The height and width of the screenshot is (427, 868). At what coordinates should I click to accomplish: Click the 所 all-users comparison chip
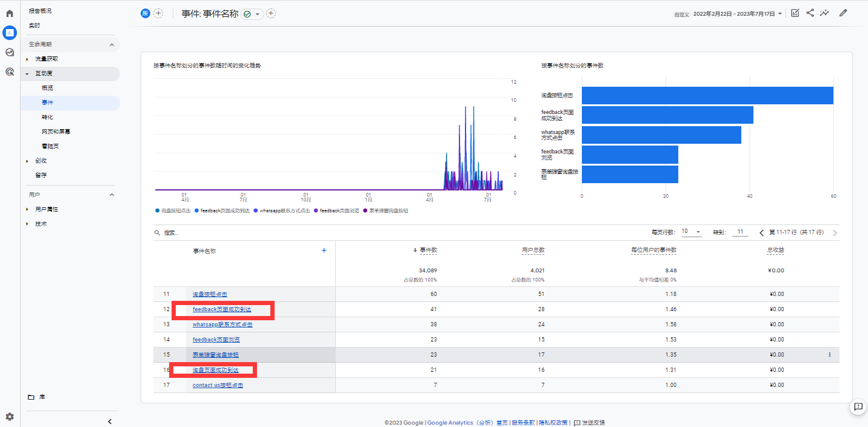145,13
